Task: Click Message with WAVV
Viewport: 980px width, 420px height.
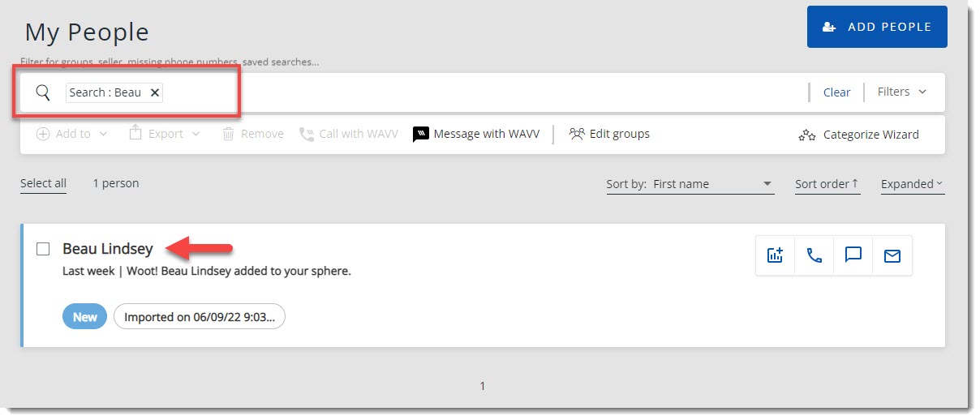Action: coord(476,134)
